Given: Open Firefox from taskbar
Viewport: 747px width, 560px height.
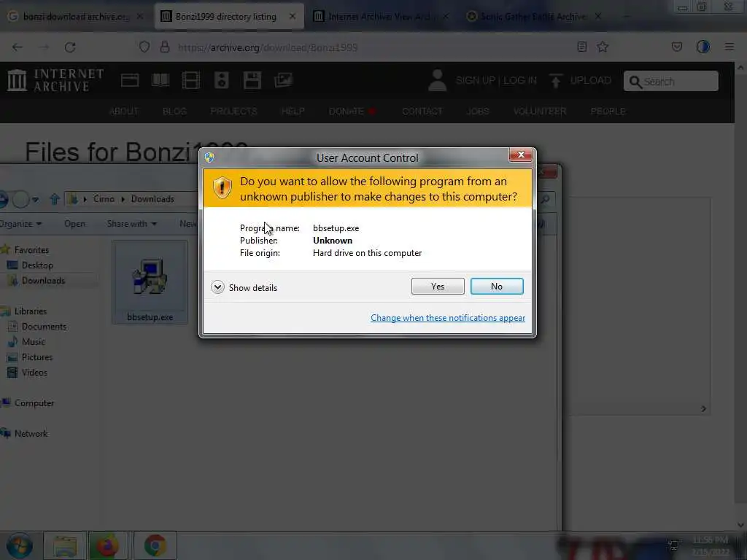Looking at the screenshot, I should click(108, 545).
